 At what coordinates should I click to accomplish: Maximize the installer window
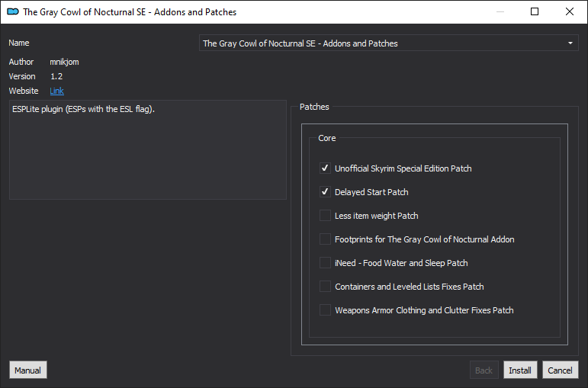pyautogui.click(x=535, y=11)
